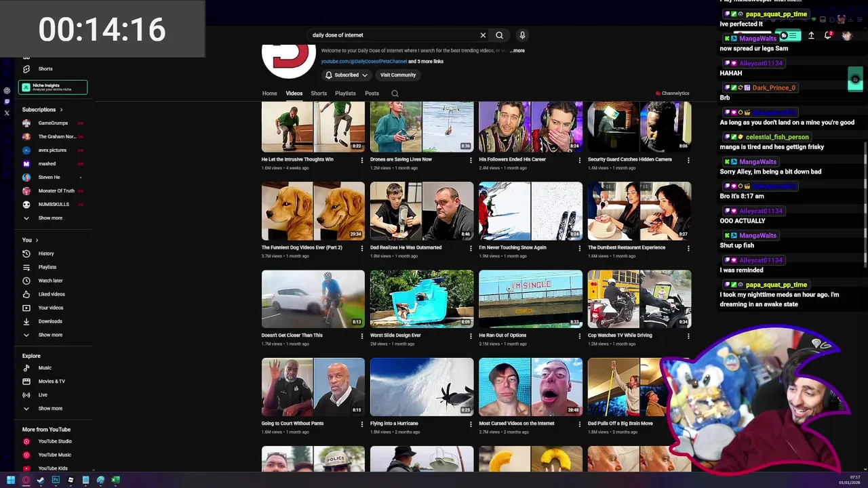Open the notifications bell with red badge
The image size is (868, 488).
tap(828, 35)
